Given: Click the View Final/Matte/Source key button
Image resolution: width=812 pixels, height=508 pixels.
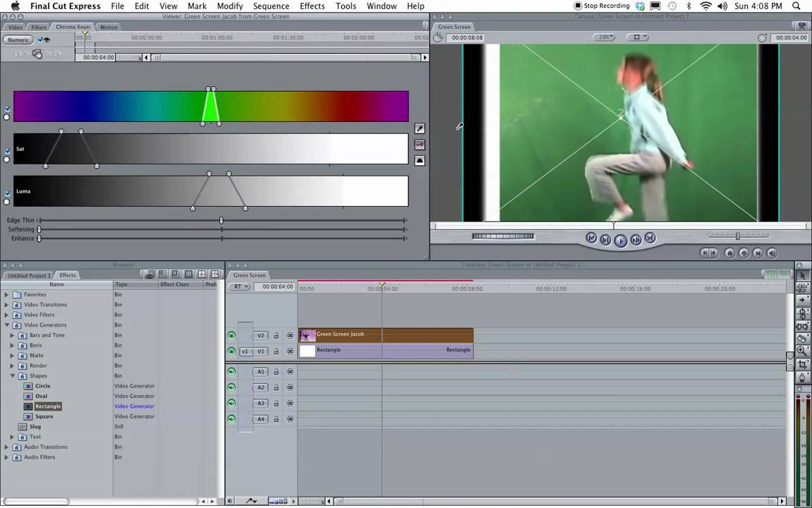Looking at the screenshot, I should [x=419, y=145].
